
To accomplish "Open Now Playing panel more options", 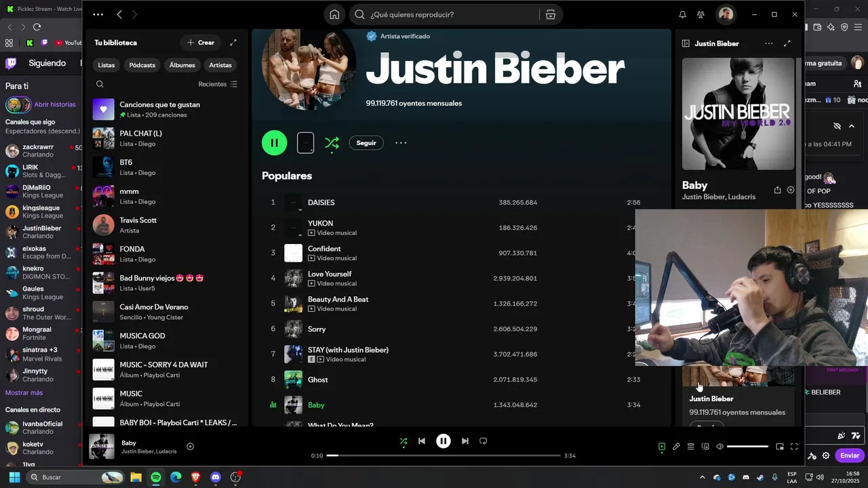I will [769, 43].
